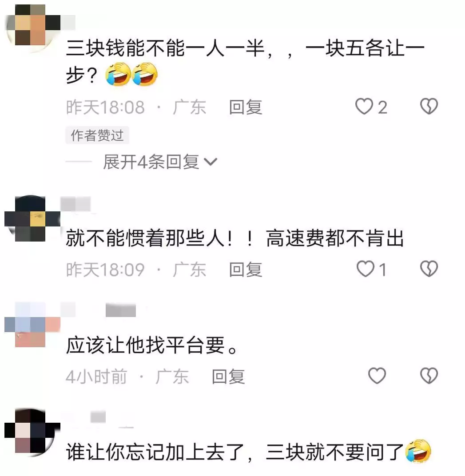The height and width of the screenshot is (476, 465).
Task: Reply to the 4小时前 comment
Action: pos(228,377)
